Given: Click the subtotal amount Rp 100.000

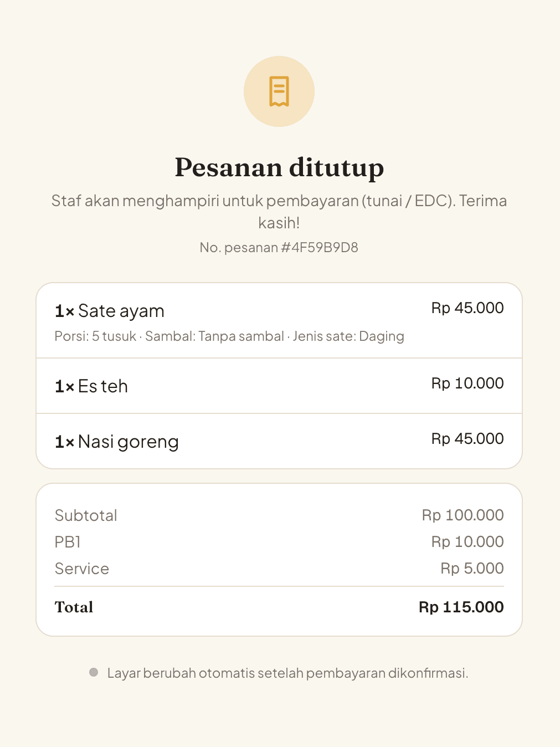Looking at the screenshot, I should [x=463, y=515].
